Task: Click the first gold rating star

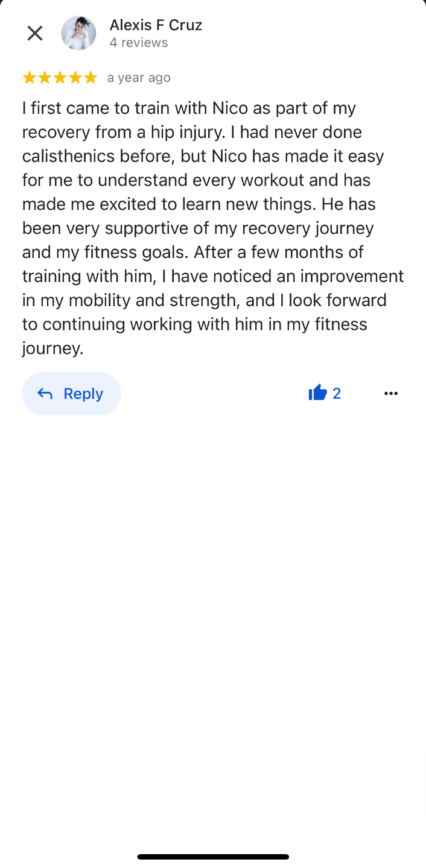Action: point(29,77)
